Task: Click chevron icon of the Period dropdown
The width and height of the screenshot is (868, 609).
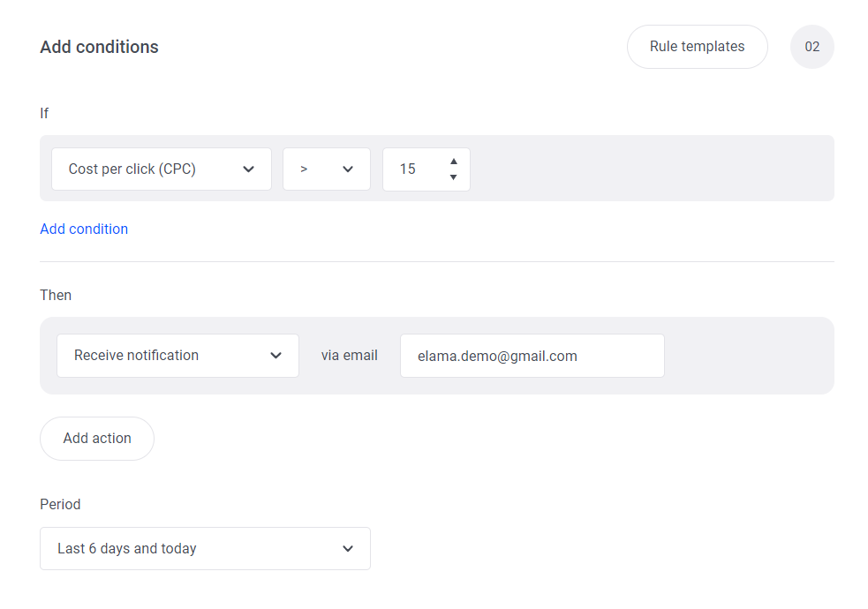Action: tap(348, 549)
